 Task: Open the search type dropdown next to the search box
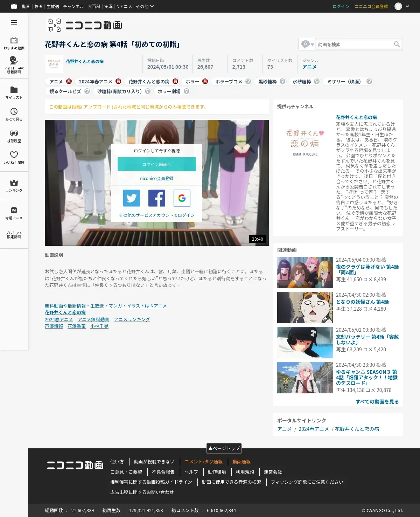tap(308, 44)
